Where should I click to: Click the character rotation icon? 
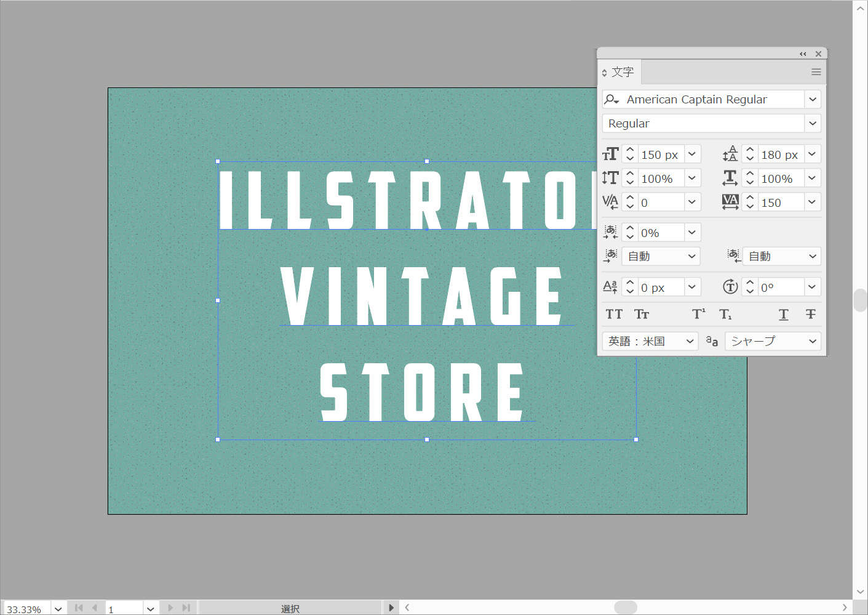click(730, 287)
